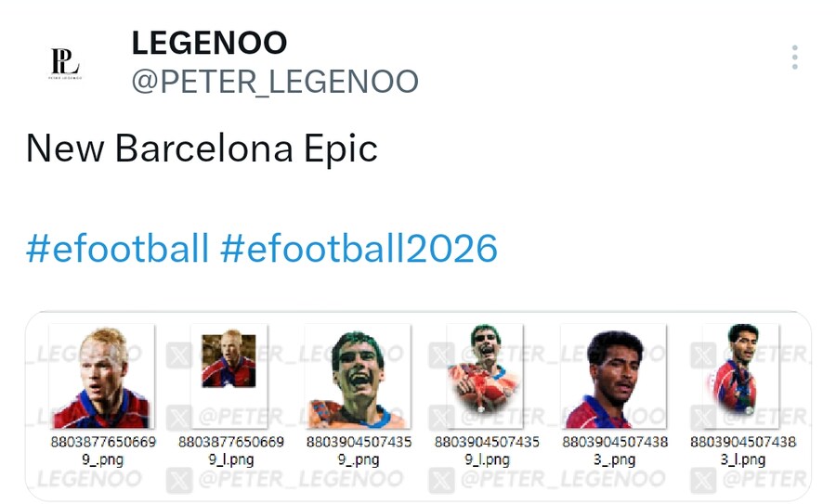Click the 88038776506699_l.png file name label
This screenshot has height=504, width=836.
(230, 450)
